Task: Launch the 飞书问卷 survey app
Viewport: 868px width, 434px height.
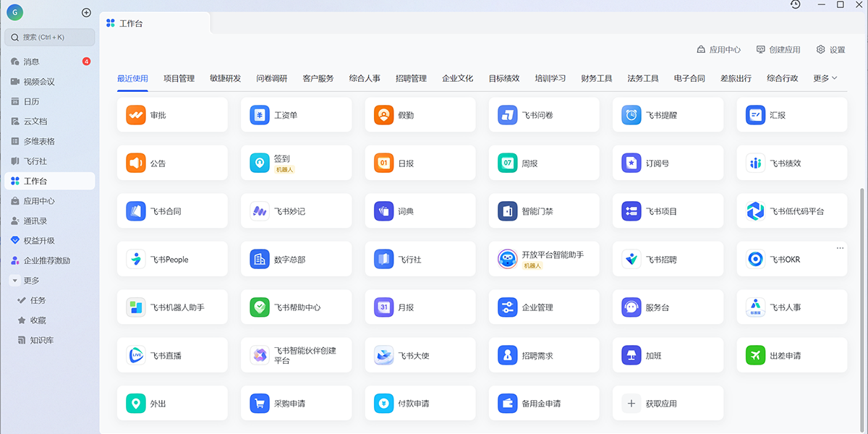Action: 544,114
